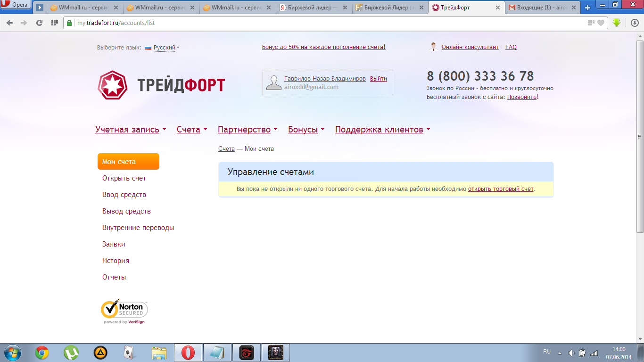Screen dimensions: 644x362
Task: Click the Позвонить call link
Action: (522, 97)
